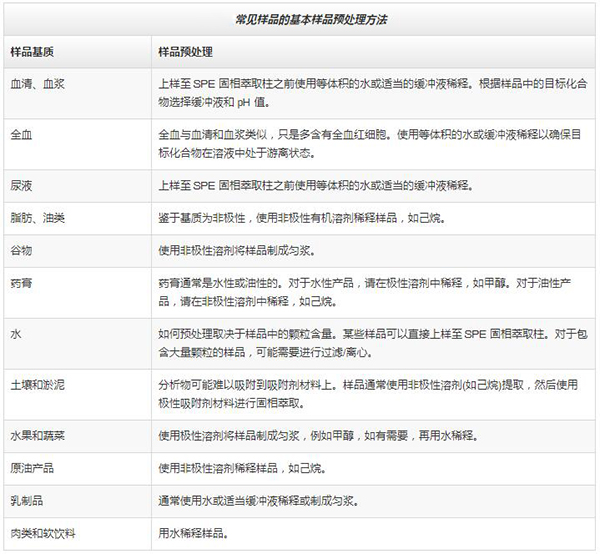Click the 水 row label

(14, 333)
